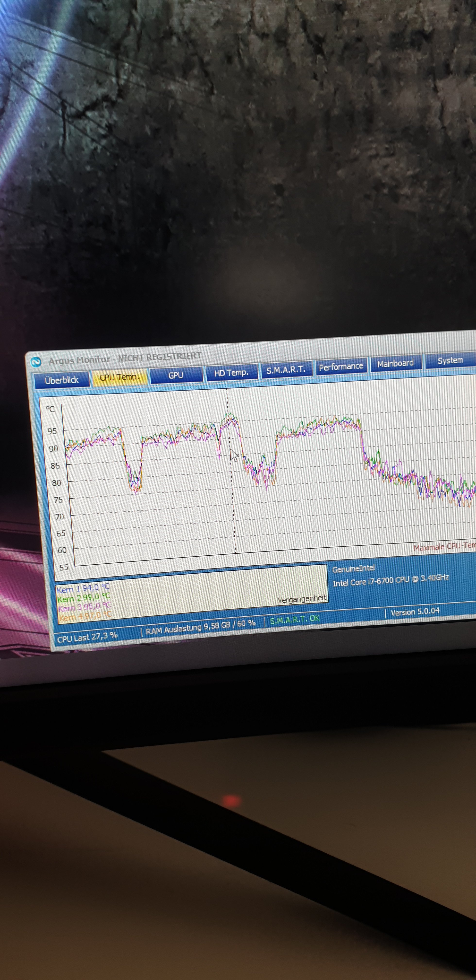
Task: Open the HD Temp. tab
Action: (231, 373)
